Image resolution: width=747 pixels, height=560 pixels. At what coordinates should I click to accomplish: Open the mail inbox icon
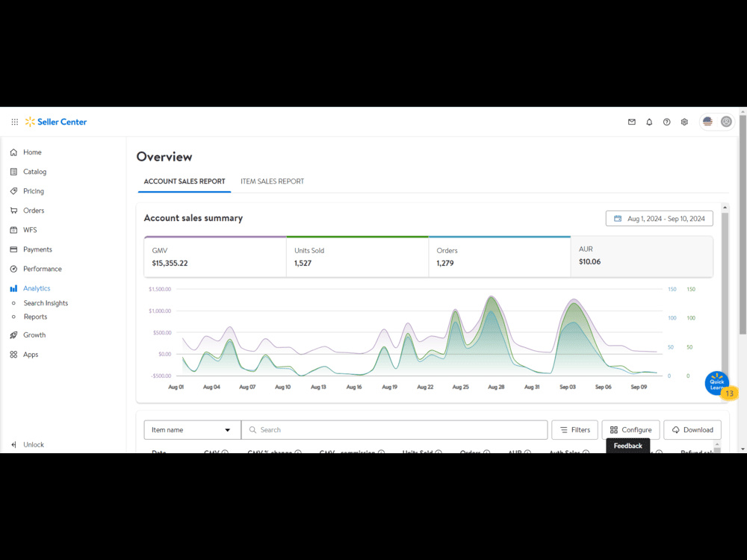(632, 122)
